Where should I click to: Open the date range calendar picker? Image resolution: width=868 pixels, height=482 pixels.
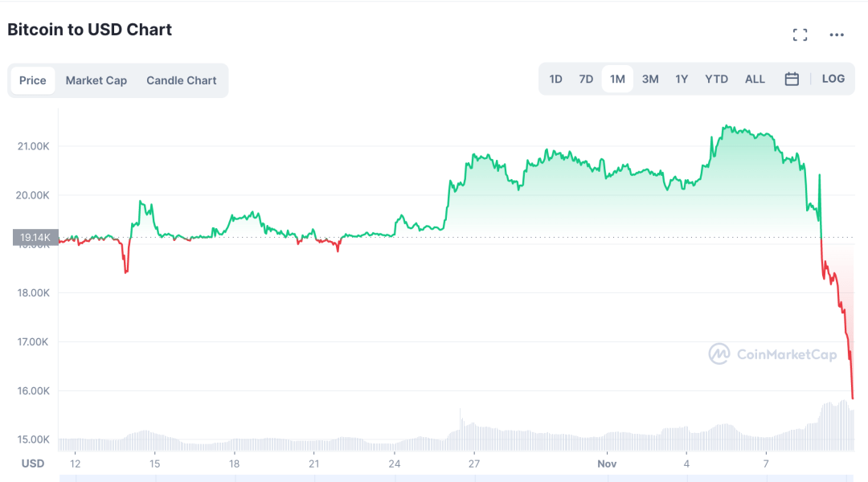coord(792,79)
